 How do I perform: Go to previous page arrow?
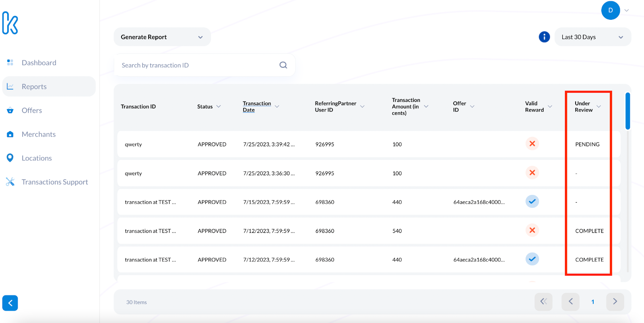click(570, 302)
